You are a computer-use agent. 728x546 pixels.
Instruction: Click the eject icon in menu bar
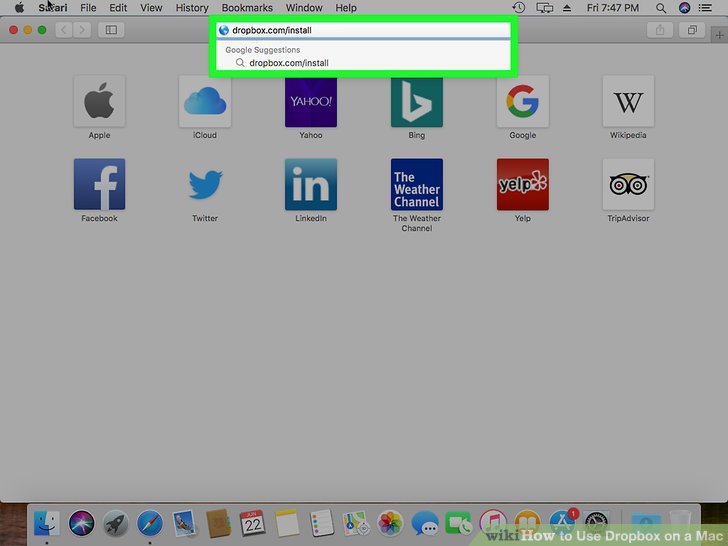click(x=567, y=8)
